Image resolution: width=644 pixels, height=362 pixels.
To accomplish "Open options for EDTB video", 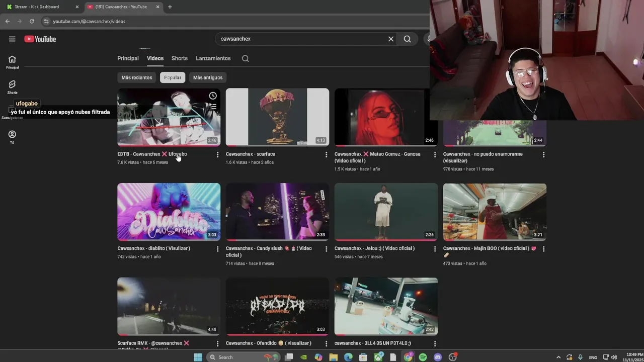I will [217, 155].
